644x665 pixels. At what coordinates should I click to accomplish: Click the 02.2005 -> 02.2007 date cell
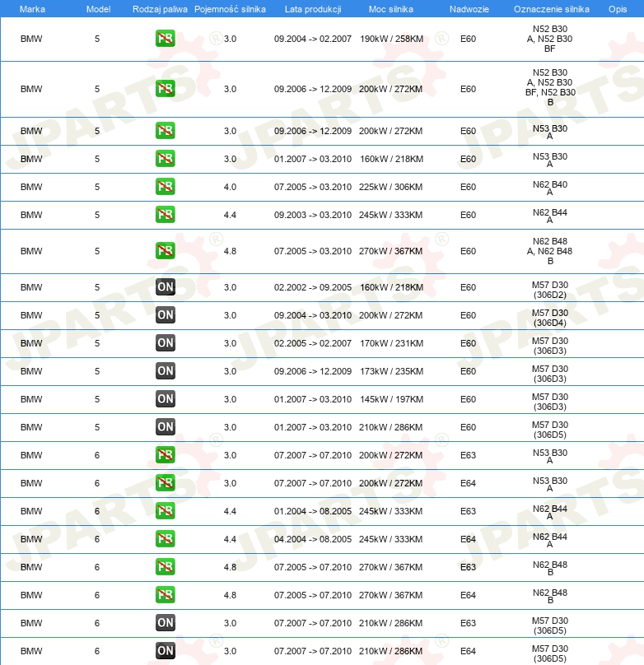pos(313,343)
